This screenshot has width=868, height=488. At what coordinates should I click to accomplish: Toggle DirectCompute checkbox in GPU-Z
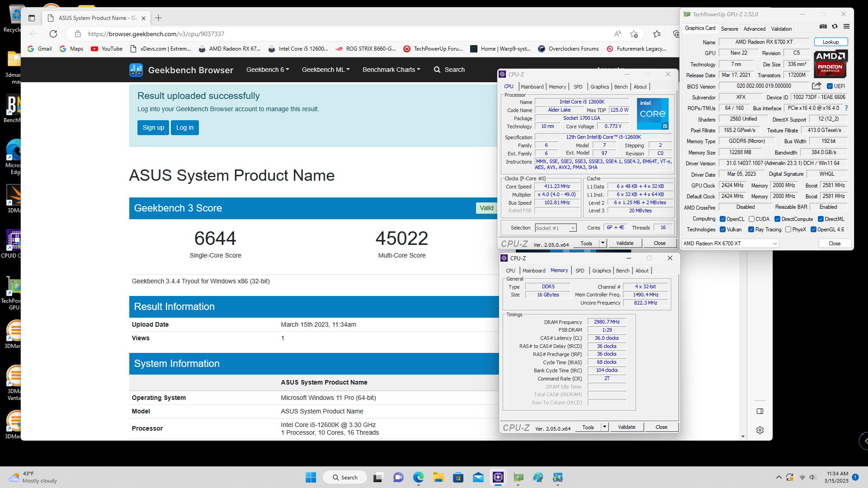(777, 219)
